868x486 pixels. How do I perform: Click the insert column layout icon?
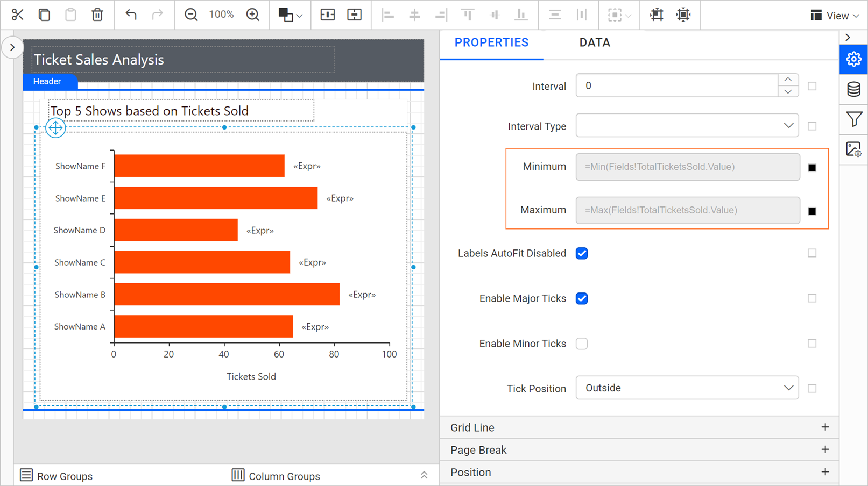coord(328,15)
